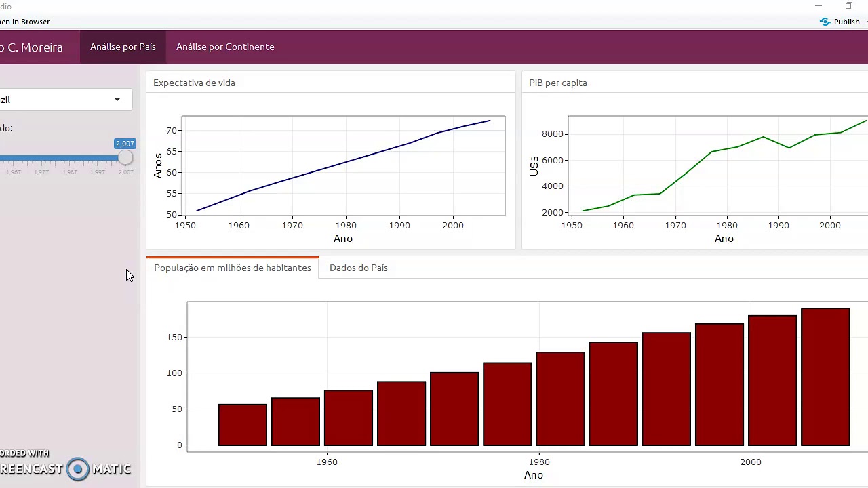Open the 'Análise por País' tab
The height and width of the screenshot is (488, 868).
click(x=123, y=47)
